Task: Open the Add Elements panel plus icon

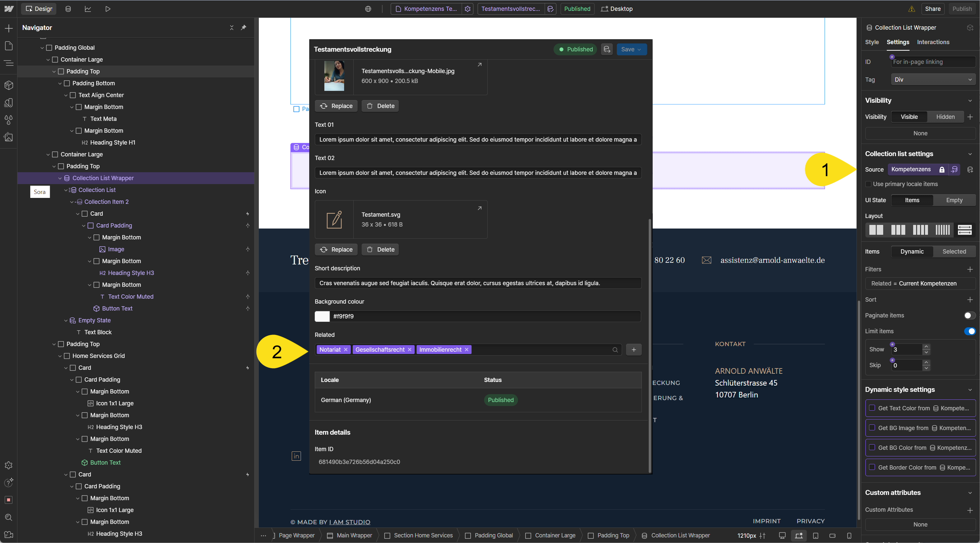Action: point(8,28)
